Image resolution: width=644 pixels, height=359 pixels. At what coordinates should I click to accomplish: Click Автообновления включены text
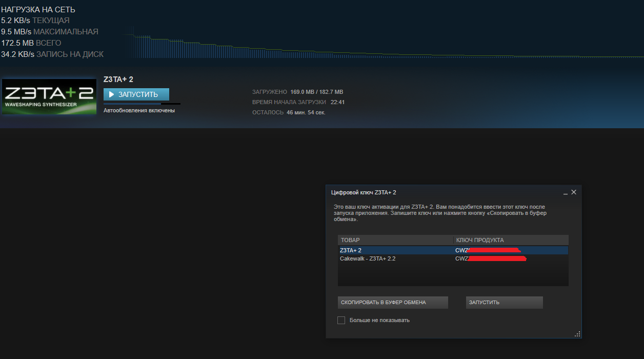point(139,110)
